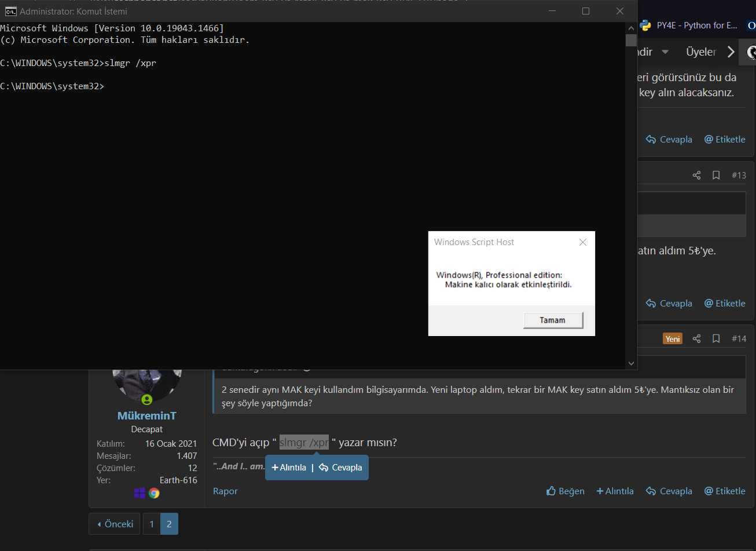Click the online status icon under MükreminT's avatar
The width and height of the screenshot is (756, 551).
[147, 400]
